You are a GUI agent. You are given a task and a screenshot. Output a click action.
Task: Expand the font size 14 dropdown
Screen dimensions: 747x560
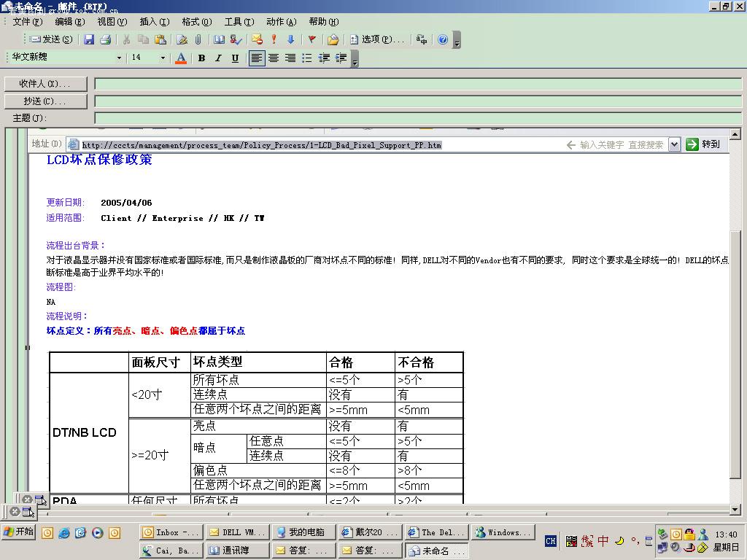pyautogui.click(x=163, y=58)
